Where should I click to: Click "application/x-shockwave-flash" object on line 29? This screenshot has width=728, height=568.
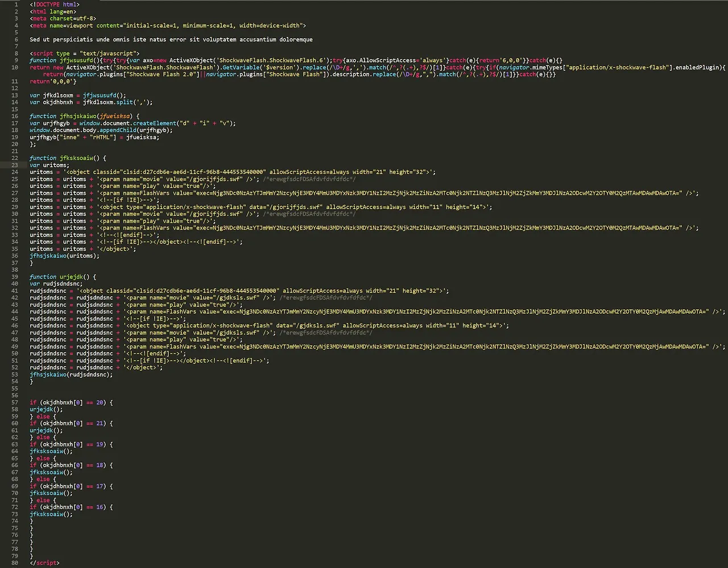(261, 207)
